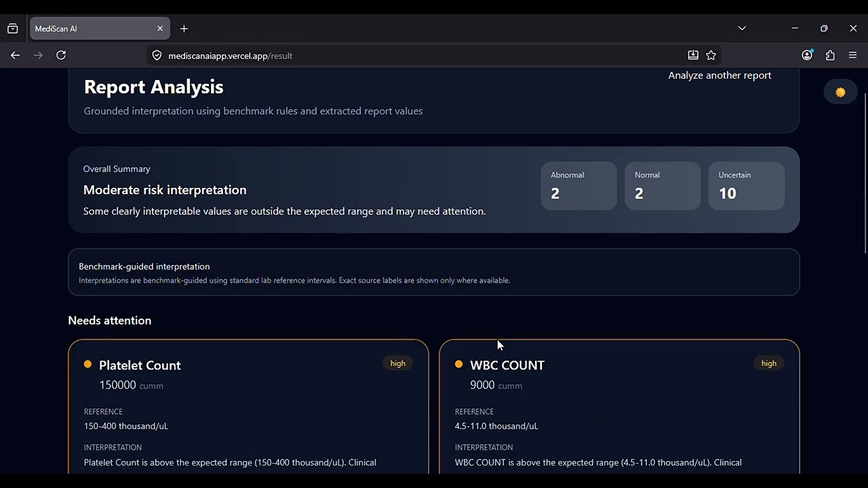The width and height of the screenshot is (868, 488).
Task: Open the extensions puzzle icon
Action: (x=830, y=56)
